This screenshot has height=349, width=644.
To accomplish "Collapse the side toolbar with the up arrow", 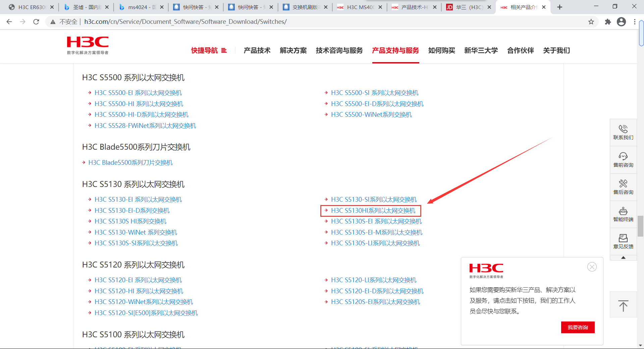I will (623, 258).
